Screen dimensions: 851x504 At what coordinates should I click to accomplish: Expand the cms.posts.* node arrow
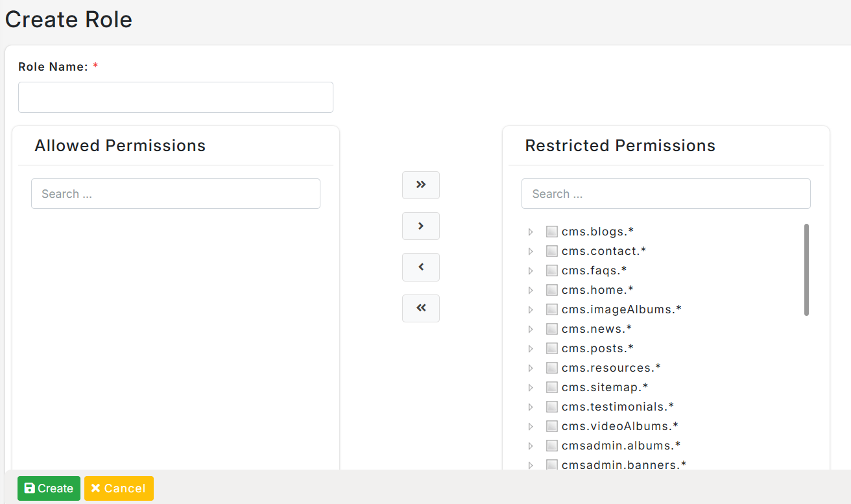(531, 348)
